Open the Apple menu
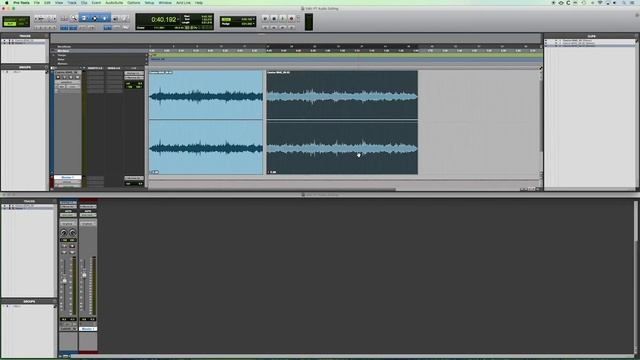640x360 pixels. pyautogui.click(x=7, y=2)
